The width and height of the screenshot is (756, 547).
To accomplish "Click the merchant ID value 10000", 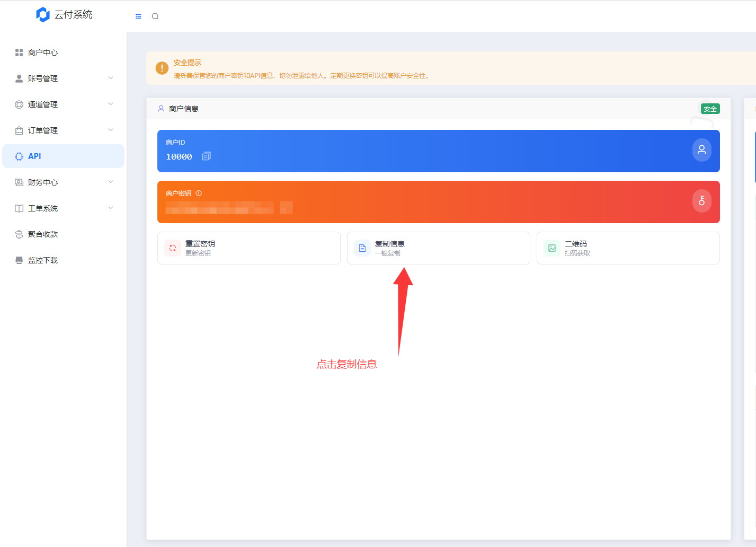I will (179, 157).
